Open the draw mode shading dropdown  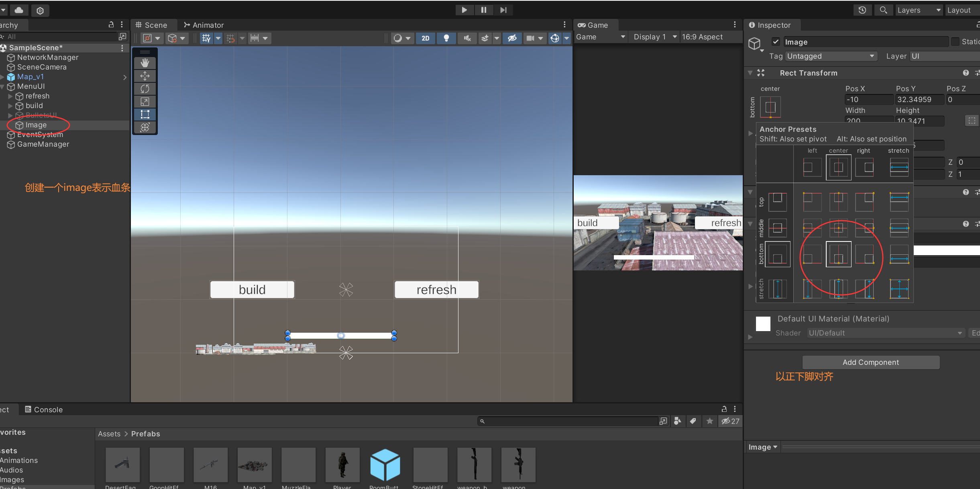point(401,38)
